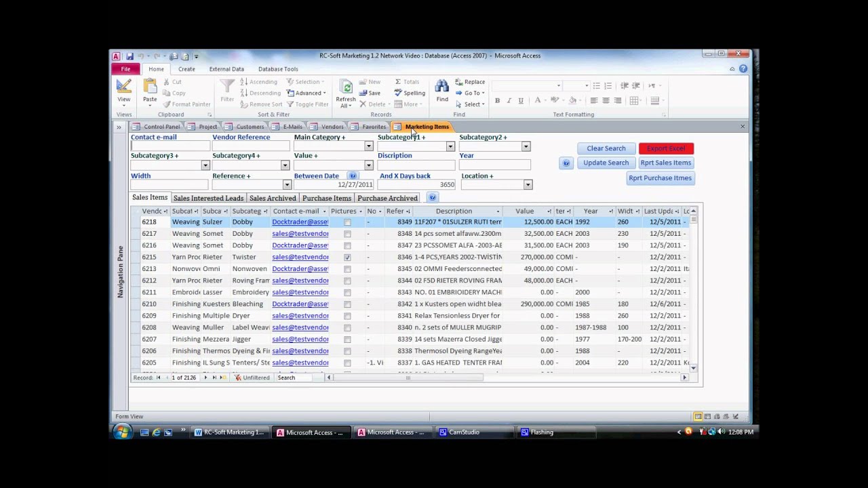Uncheck Pictures checkbox for row 6215
Viewport: 868px width, 488px height.
point(347,258)
